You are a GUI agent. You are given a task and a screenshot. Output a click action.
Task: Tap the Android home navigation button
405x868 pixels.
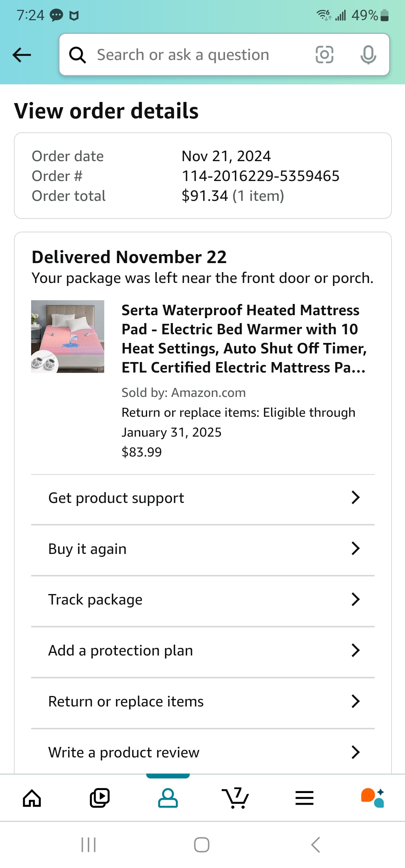pyautogui.click(x=202, y=845)
